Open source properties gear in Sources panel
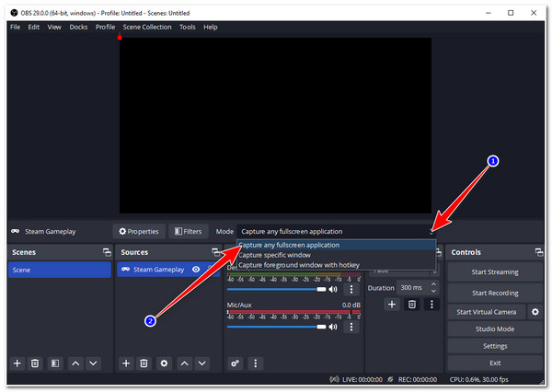Viewport: 552px width, 392px height. pos(164,363)
